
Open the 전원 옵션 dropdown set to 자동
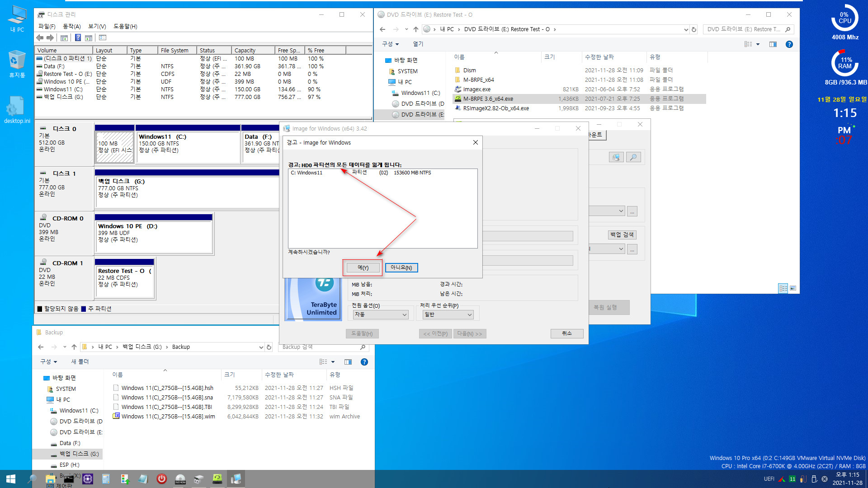[380, 314]
